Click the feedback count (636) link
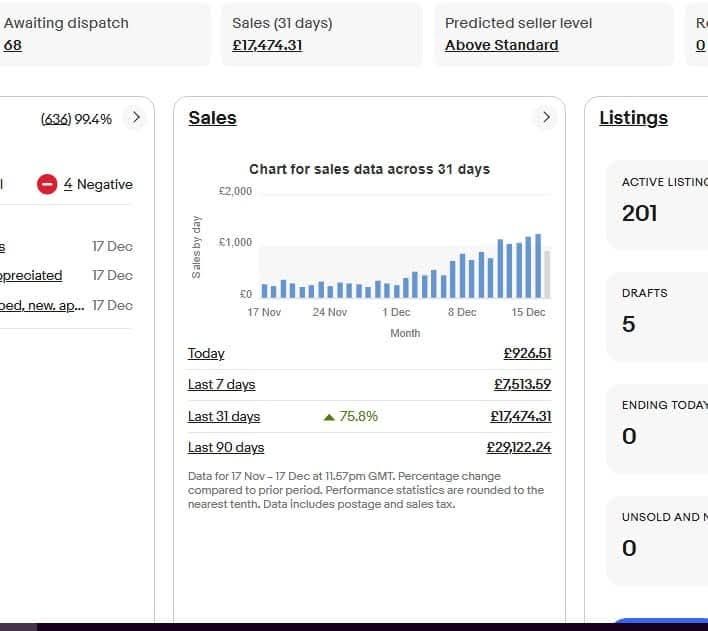The height and width of the screenshot is (631, 708). point(56,119)
